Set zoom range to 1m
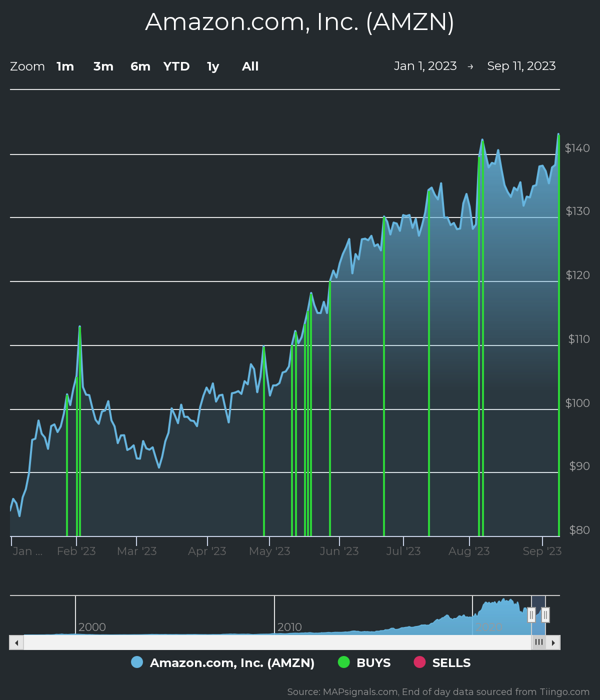This screenshot has height=700, width=600. point(65,66)
